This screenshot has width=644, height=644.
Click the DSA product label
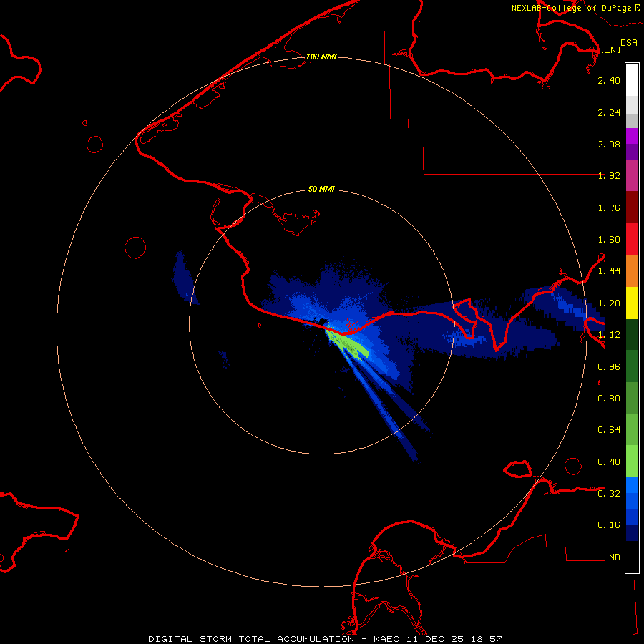click(629, 43)
